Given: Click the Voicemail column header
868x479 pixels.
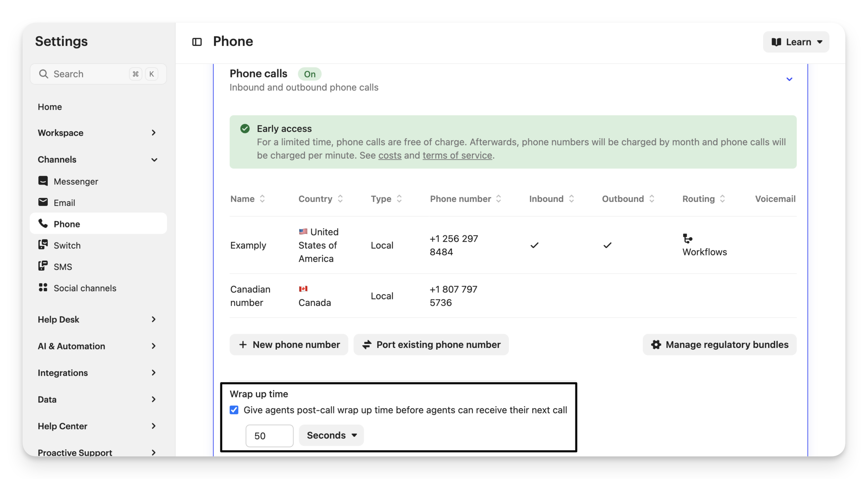Looking at the screenshot, I should coord(775,199).
